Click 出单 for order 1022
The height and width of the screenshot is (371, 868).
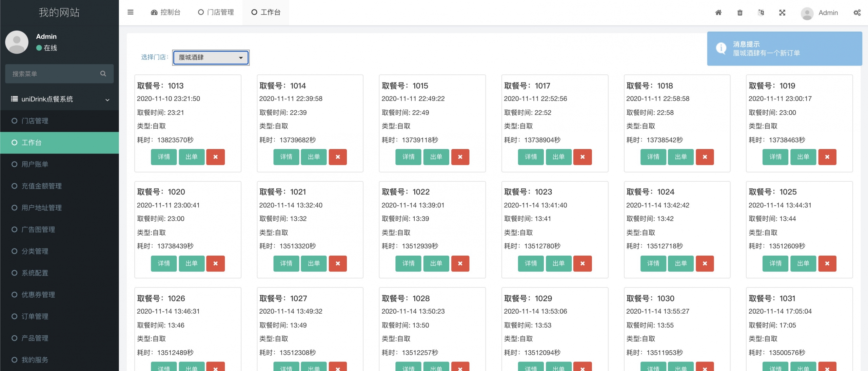(436, 263)
